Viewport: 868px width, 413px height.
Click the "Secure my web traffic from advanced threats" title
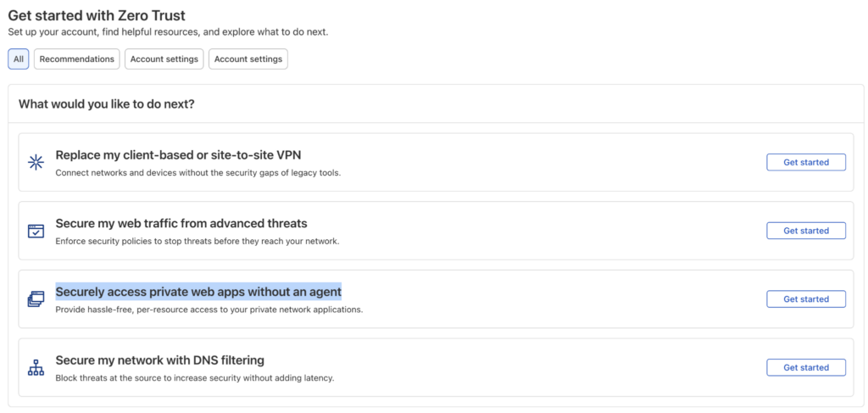click(181, 224)
